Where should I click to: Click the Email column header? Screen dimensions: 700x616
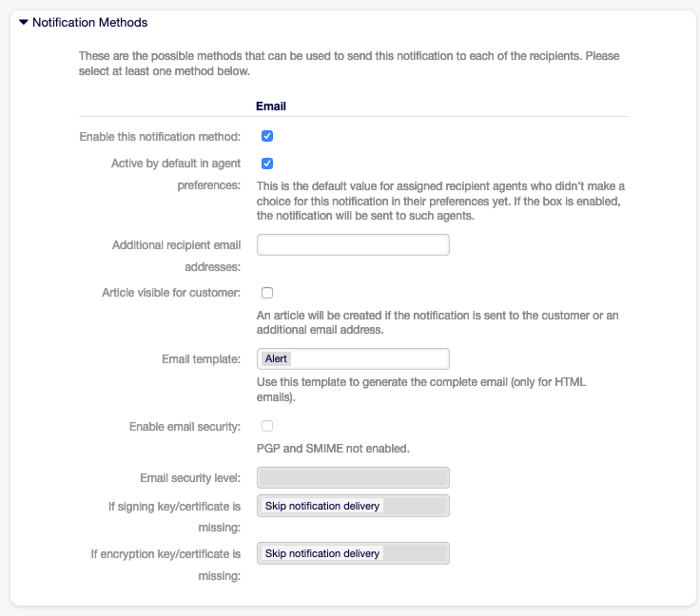(x=271, y=106)
